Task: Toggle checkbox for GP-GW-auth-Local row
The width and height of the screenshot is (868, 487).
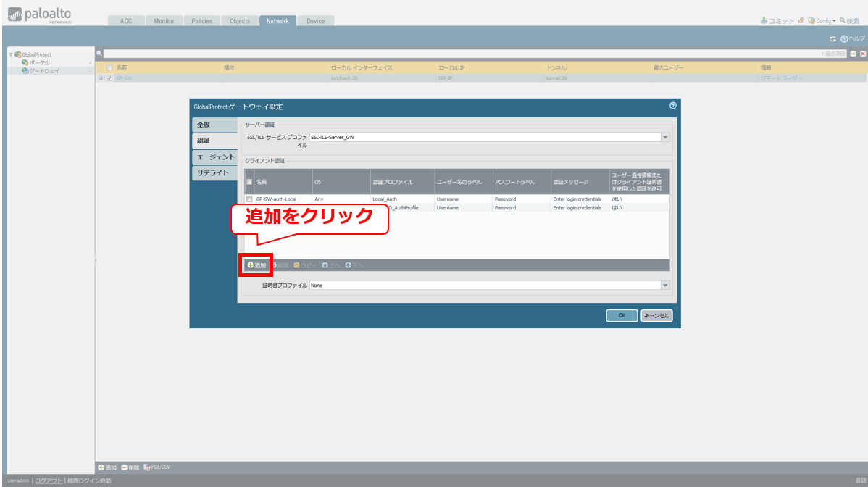Action: coord(249,199)
